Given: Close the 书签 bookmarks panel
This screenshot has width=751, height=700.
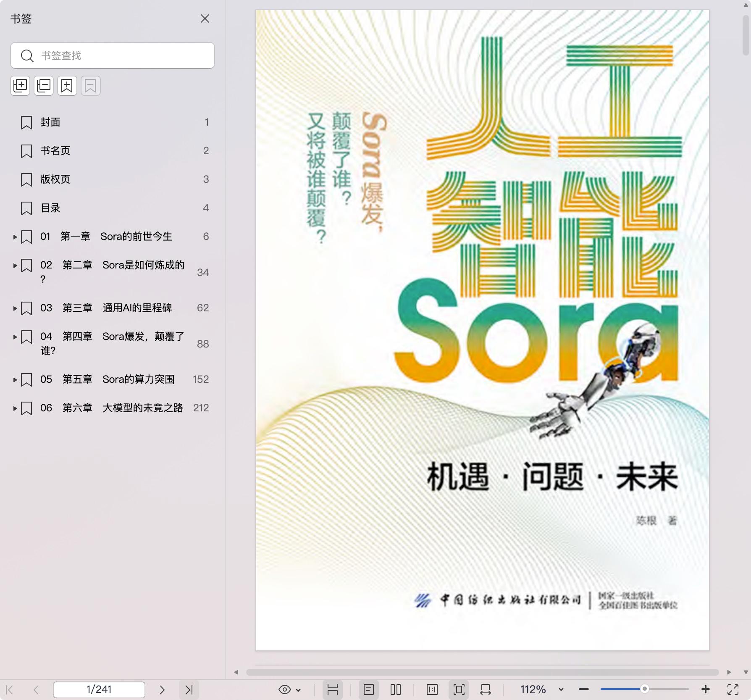Looking at the screenshot, I should pyautogui.click(x=205, y=18).
